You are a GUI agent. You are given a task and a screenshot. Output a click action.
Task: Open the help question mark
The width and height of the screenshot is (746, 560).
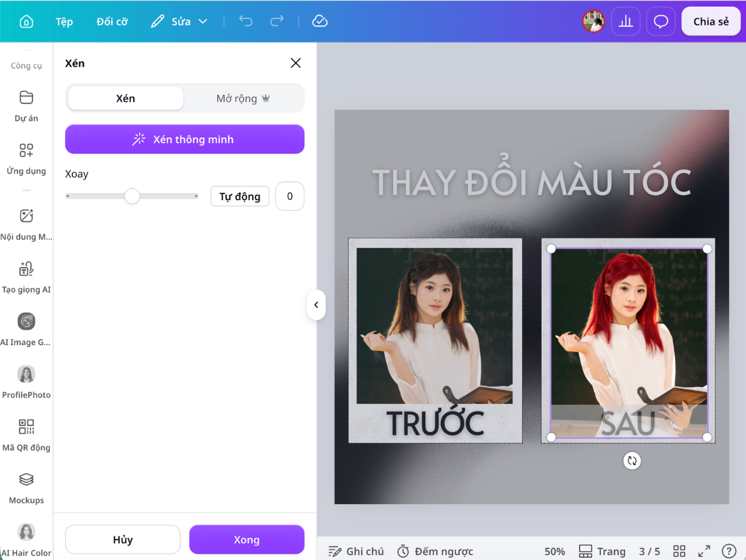pyautogui.click(x=729, y=551)
